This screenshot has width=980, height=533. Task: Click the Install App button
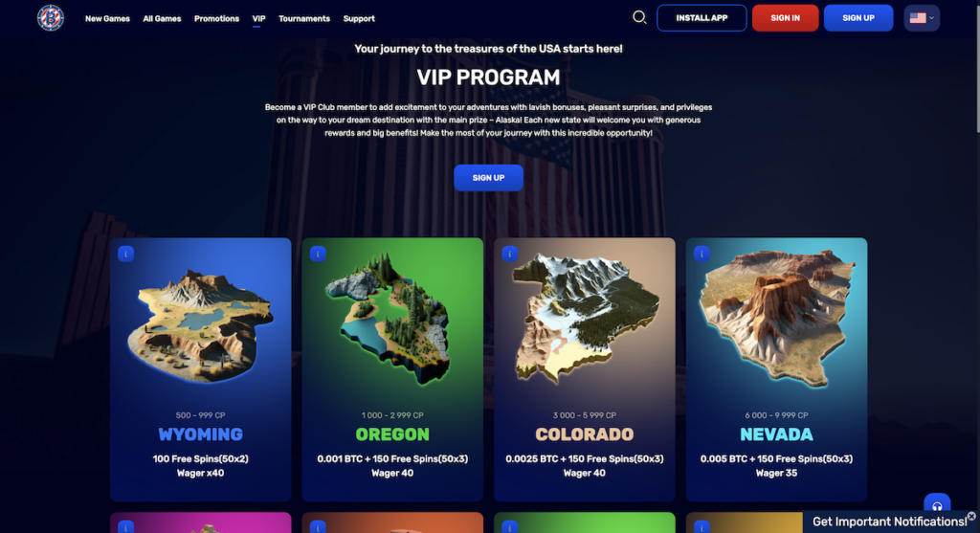point(702,18)
